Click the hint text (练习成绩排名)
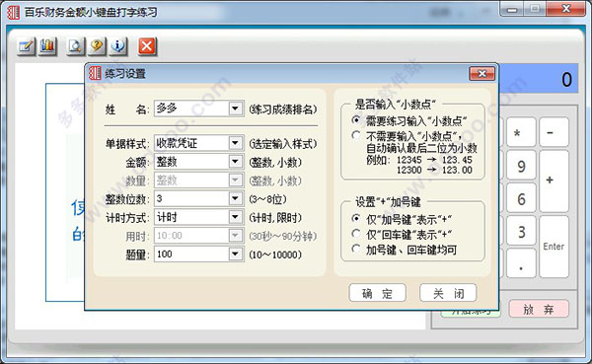This screenshot has width=592, height=364. coord(283,109)
